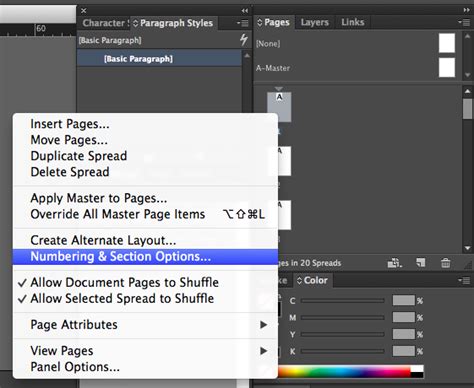Choose Create Alternate Layout
Image resolution: width=474 pixels, height=388 pixels.
(145, 240)
